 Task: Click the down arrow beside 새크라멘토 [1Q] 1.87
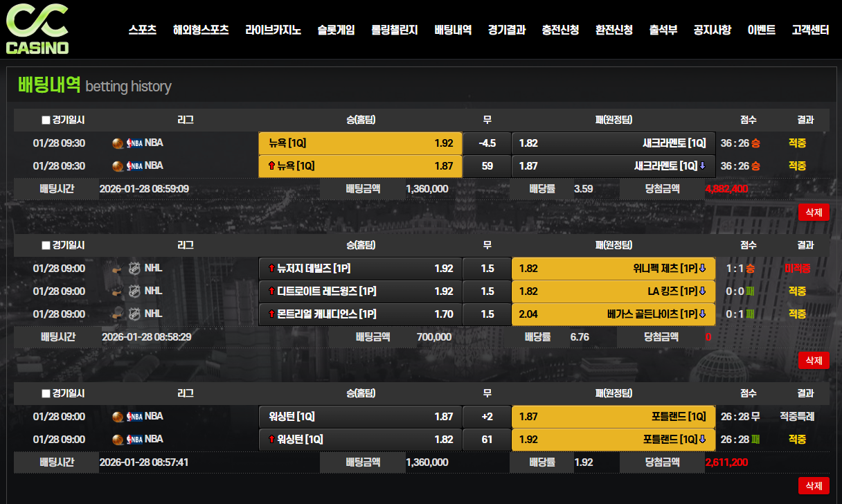click(702, 166)
